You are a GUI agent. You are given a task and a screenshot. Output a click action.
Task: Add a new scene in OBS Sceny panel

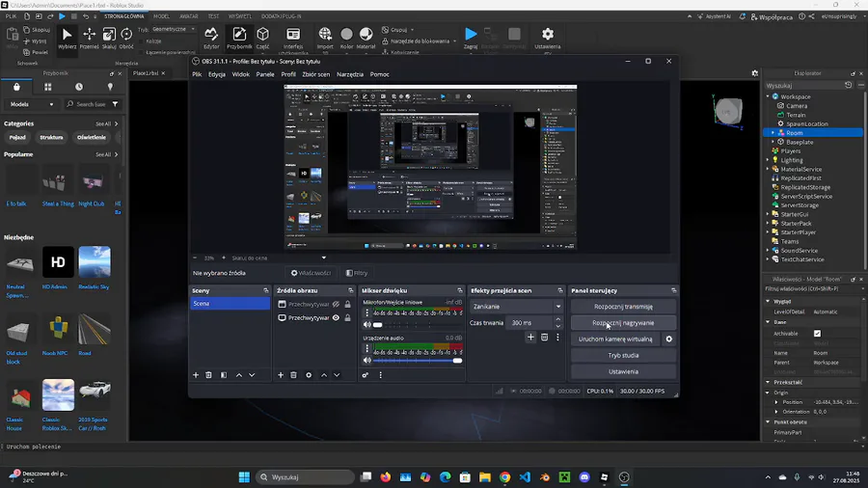196,375
